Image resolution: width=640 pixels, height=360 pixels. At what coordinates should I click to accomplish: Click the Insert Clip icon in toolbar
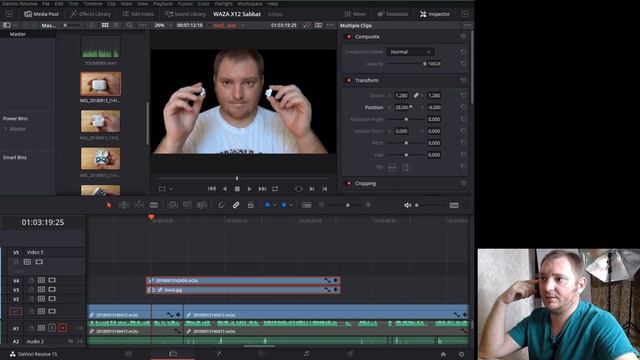coord(172,205)
